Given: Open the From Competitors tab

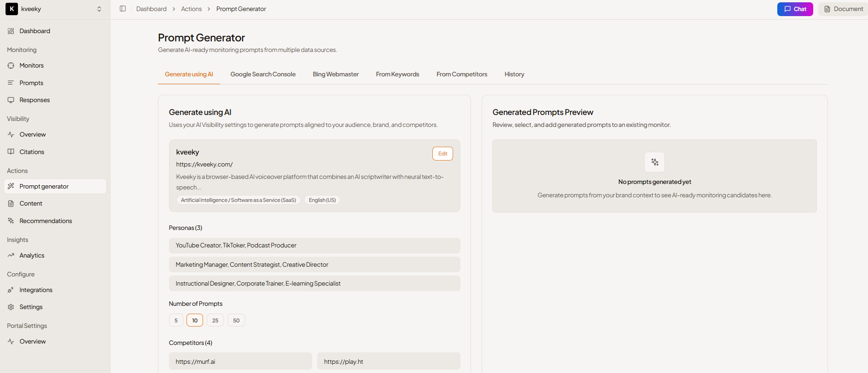Looking at the screenshot, I should pyautogui.click(x=461, y=75).
